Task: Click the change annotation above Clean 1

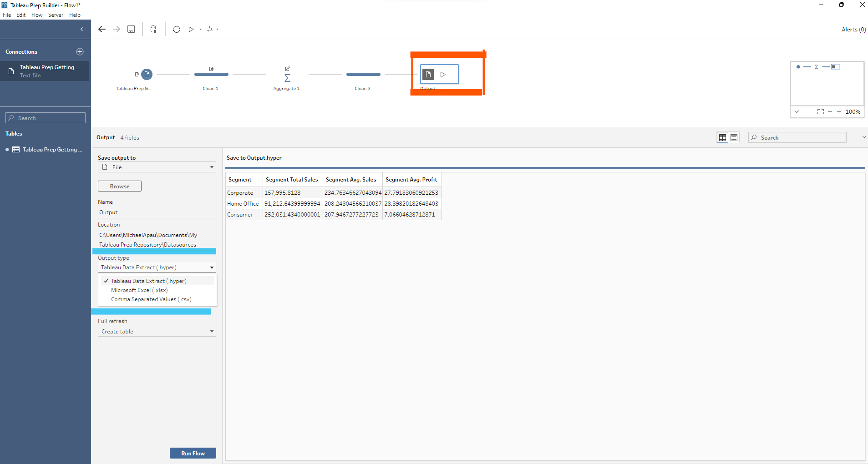Action: 211,69
